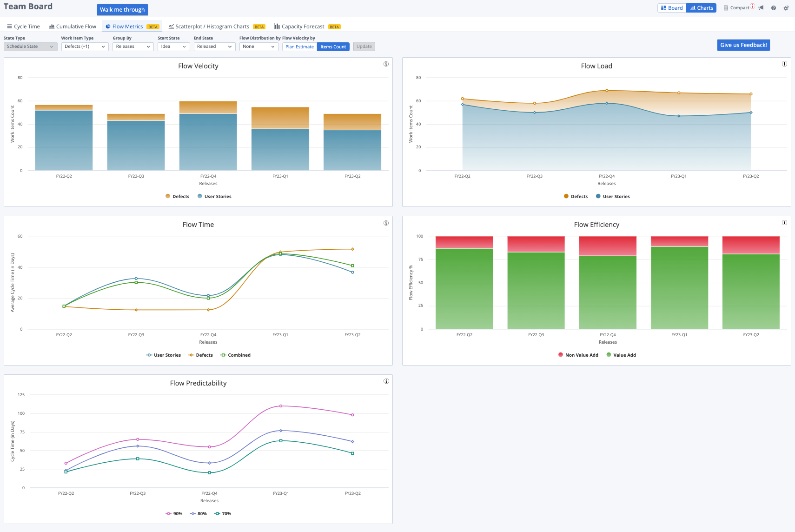Open the Group By dropdown

point(132,47)
